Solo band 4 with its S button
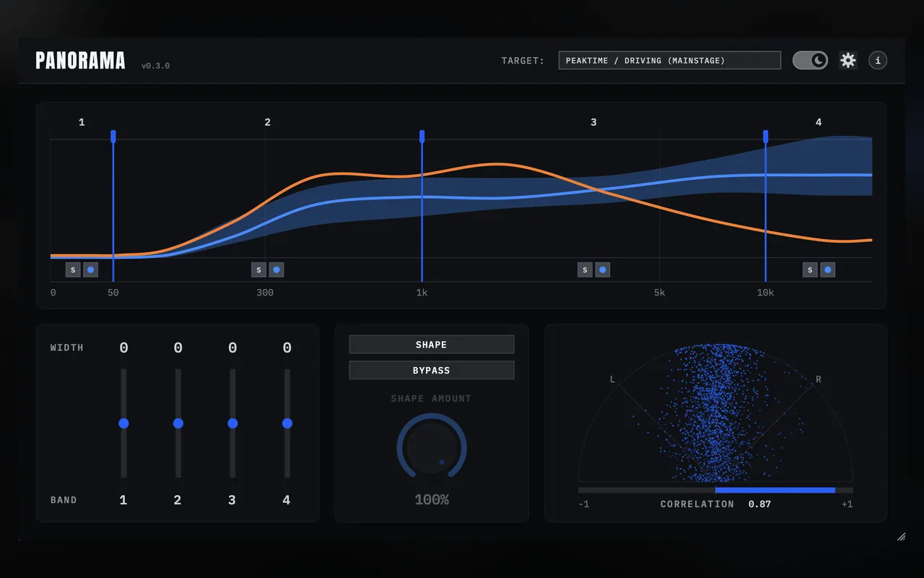This screenshot has width=924, height=578. coord(811,269)
